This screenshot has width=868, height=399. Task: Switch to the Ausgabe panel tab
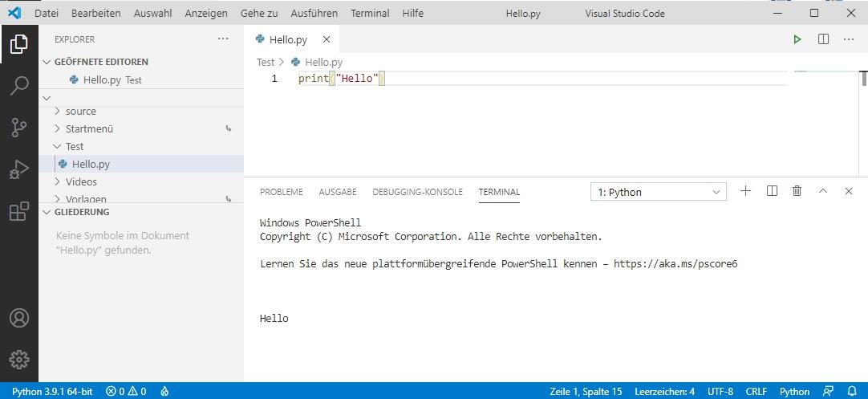(338, 192)
